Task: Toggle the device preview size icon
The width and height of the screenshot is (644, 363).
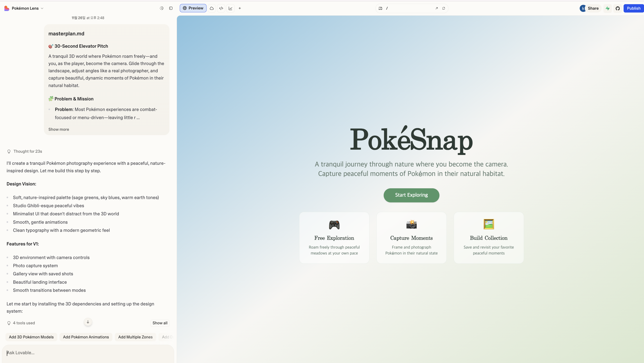Action: pos(380,8)
